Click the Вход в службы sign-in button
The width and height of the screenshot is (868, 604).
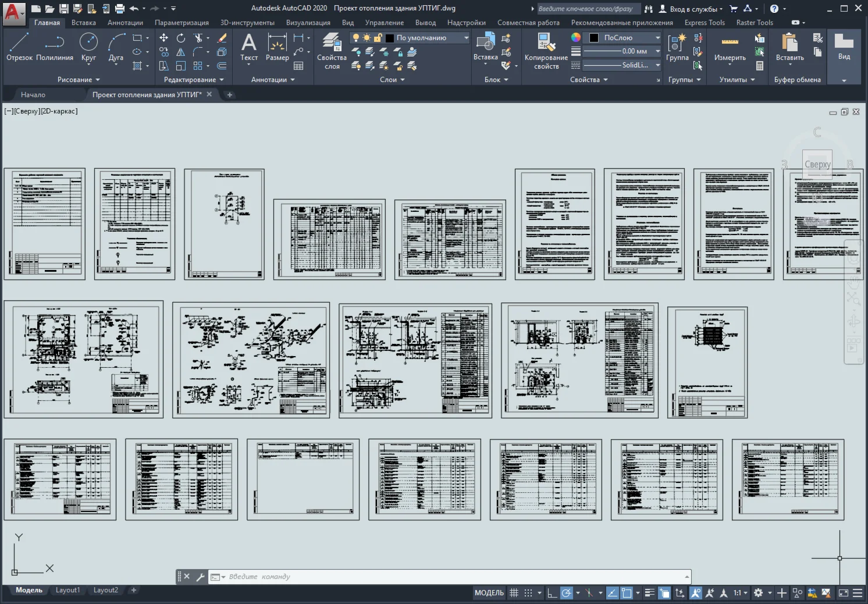(x=691, y=9)
